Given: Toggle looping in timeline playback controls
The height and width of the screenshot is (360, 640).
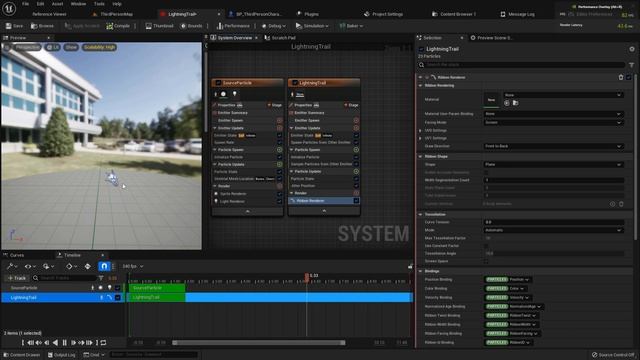Looking at the screenshot, I should (104, 343).
